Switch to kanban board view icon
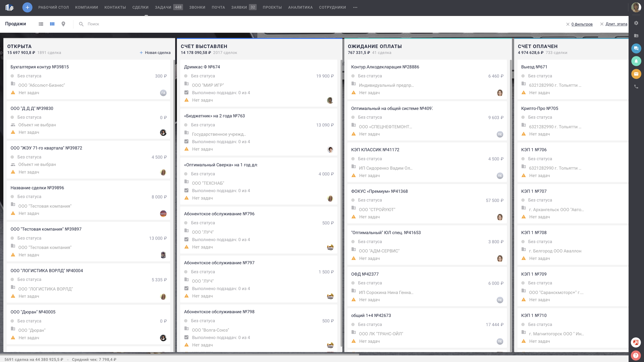This screenshot has width=644, height=362. tap(52, 24)
